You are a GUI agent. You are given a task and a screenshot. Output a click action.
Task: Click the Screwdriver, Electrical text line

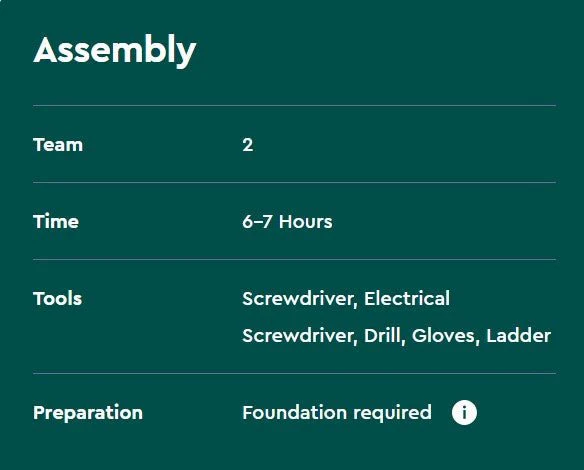click(346, 299)
